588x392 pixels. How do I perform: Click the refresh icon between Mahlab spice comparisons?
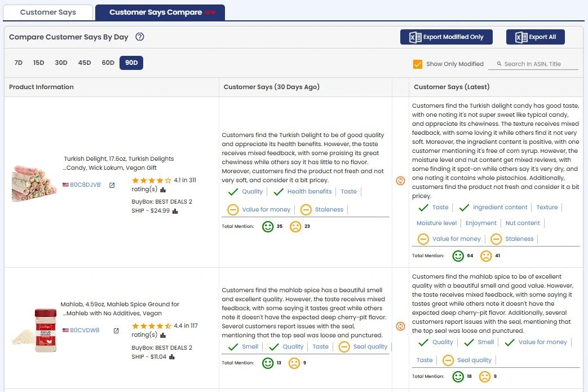coord(400,326)
